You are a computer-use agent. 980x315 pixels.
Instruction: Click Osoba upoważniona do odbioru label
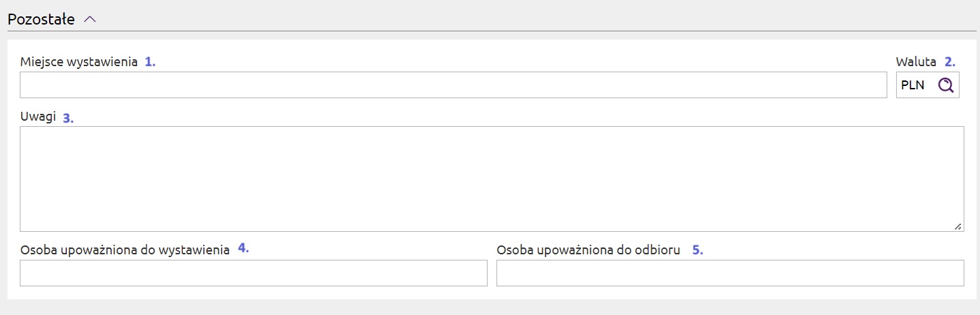589,250
